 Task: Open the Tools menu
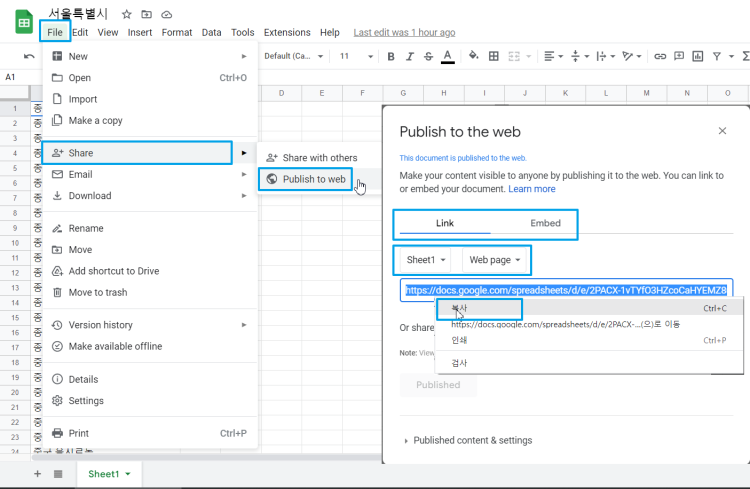[243, 32]
